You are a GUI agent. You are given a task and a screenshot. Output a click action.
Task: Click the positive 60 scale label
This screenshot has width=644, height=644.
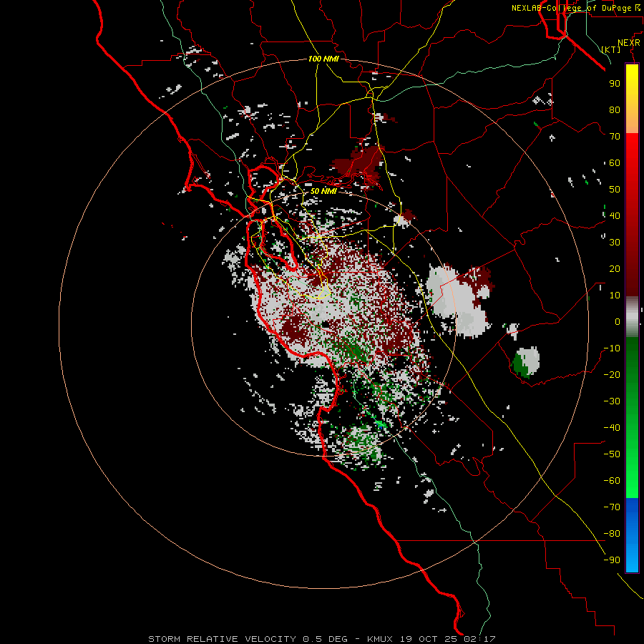coord(615,163)
